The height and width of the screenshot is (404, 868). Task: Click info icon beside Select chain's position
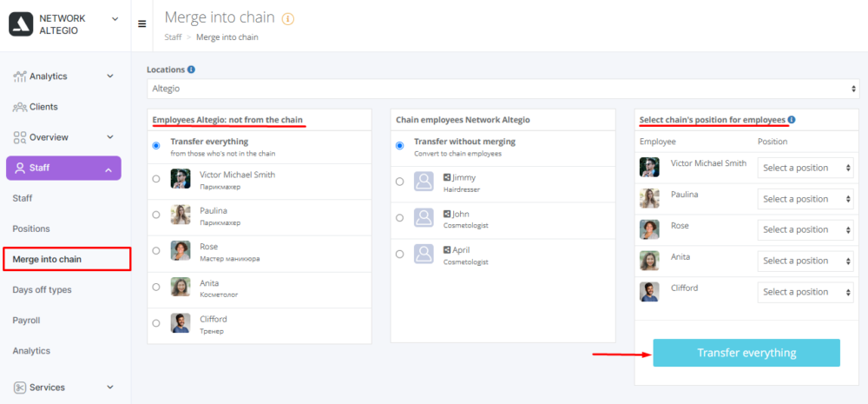[x=792, y=120]
